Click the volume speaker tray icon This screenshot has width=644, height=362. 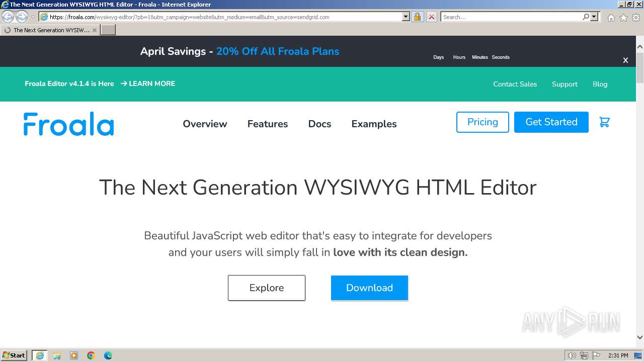tap(572, 355)
